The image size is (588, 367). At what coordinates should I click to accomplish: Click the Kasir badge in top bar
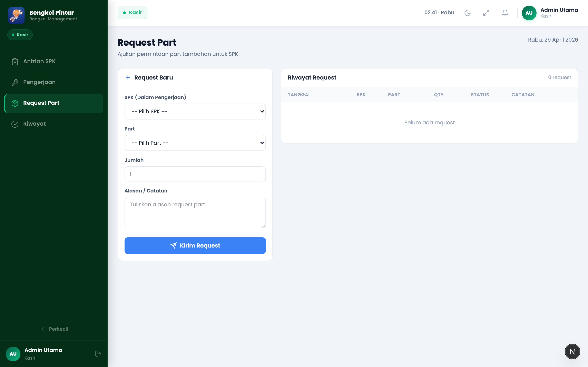(x=133, y=13)
